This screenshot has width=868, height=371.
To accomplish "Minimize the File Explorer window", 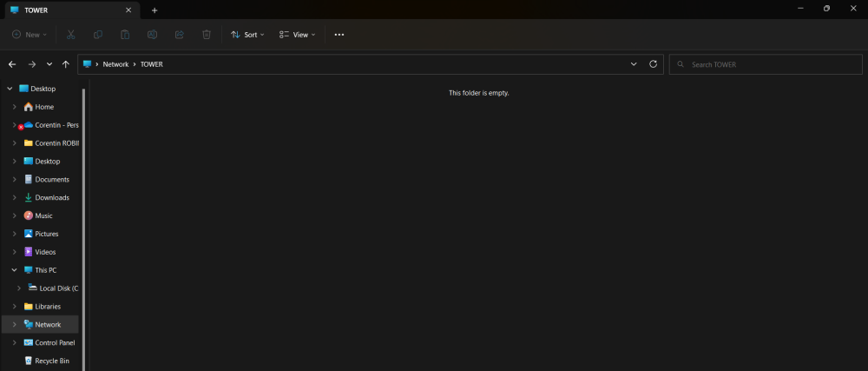I will click(800, 9).
